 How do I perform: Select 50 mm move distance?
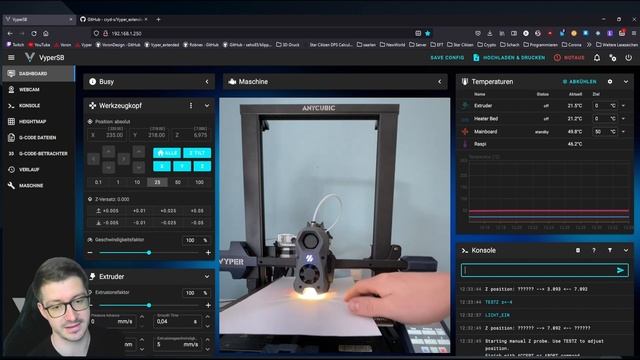coord(178,182)
